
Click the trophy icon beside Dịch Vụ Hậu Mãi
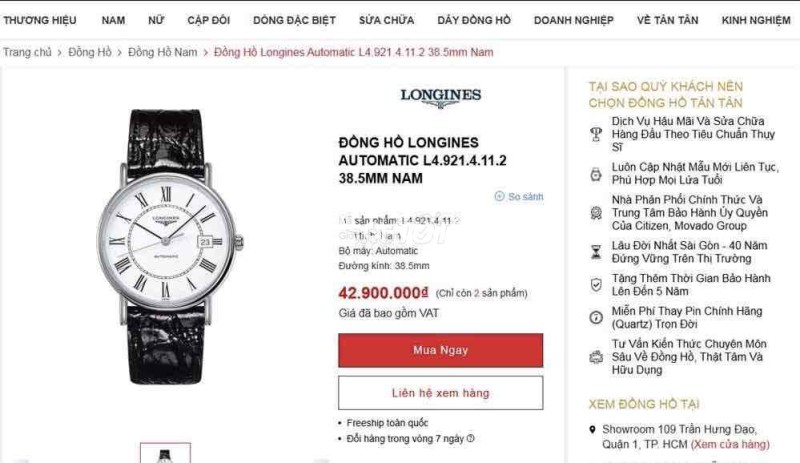pyautogui.click(x=596, y=134)
